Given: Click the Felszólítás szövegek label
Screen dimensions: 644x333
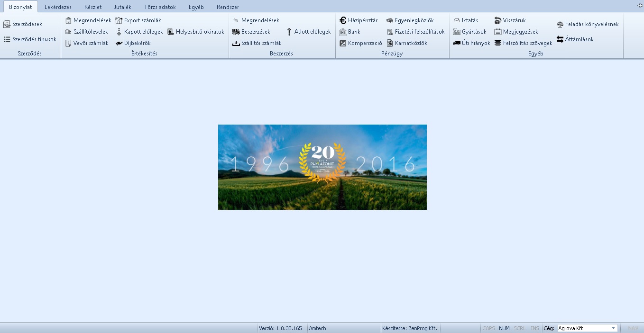Looking at the screenshot, I should click(x=528, y=43).
